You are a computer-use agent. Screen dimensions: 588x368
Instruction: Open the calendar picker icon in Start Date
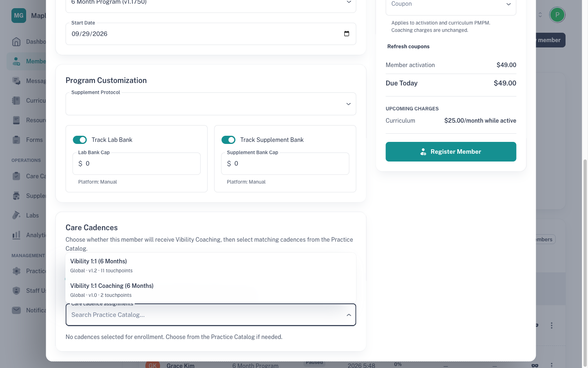pos(347,34)
